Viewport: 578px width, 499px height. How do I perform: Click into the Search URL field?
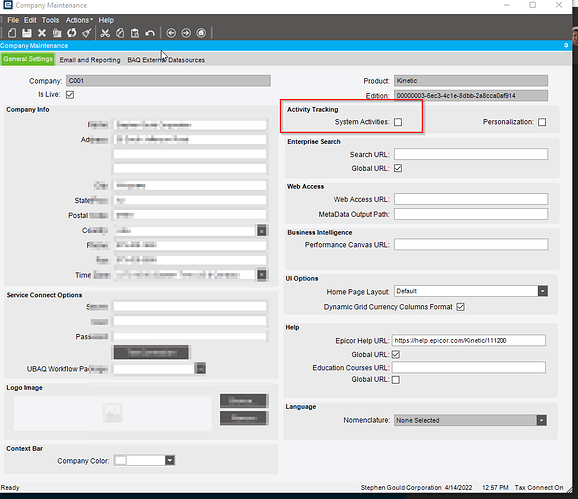[x=471, y=154]
